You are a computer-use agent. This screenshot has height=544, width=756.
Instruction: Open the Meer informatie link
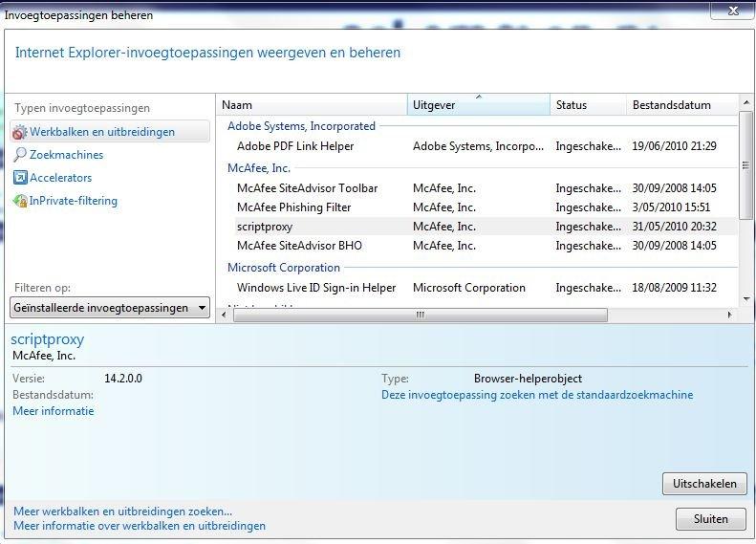pyautogui.click(x=53, y=411)
